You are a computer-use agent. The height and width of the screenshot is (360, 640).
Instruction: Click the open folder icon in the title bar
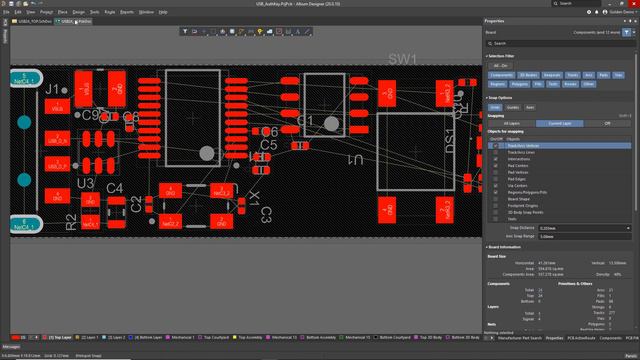(26, 3)
